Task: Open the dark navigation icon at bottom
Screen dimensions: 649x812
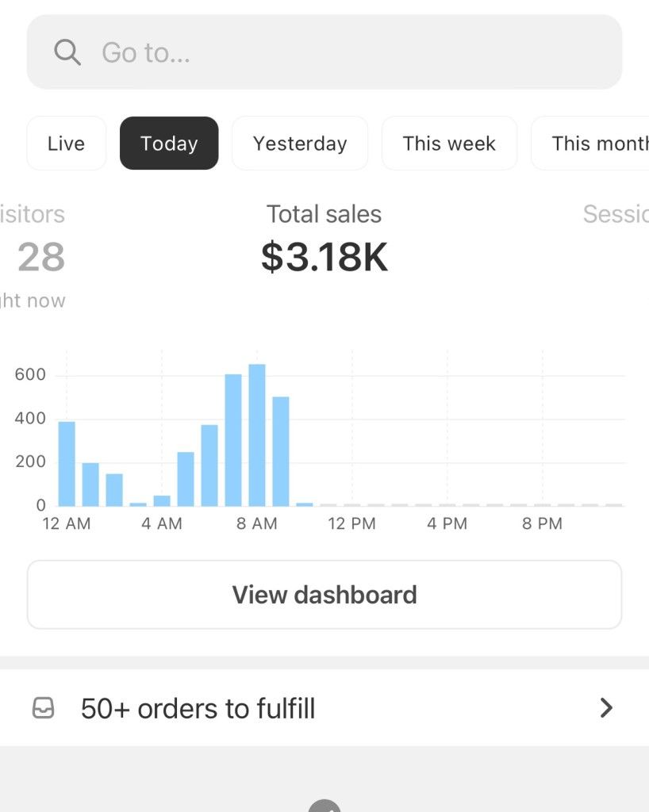Action: pos(324,807)
